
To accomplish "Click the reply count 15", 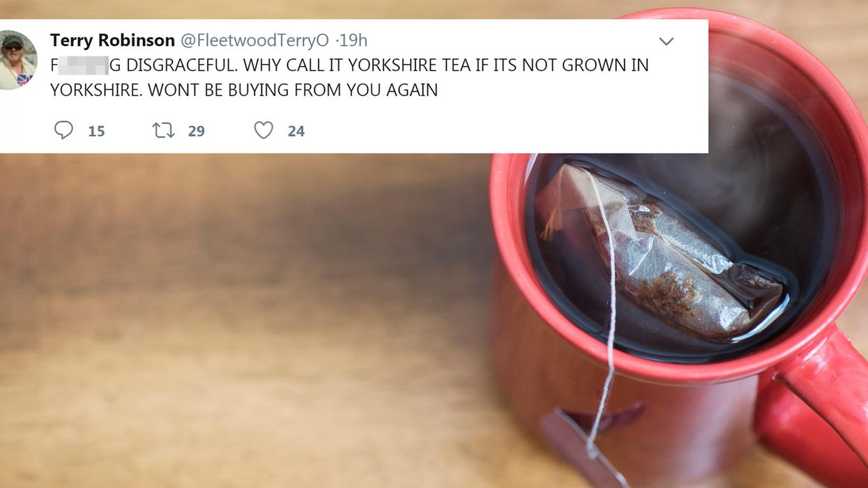I will 96,131.
